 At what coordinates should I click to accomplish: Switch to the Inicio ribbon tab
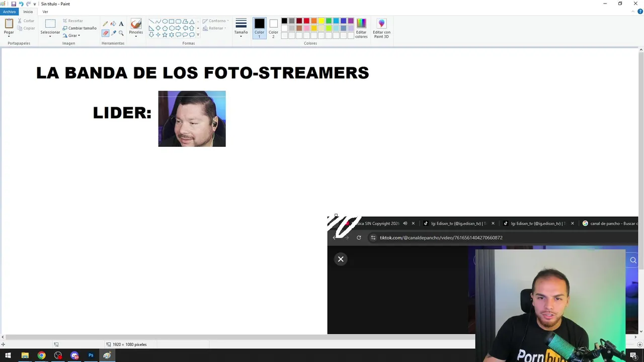[28, 12]
